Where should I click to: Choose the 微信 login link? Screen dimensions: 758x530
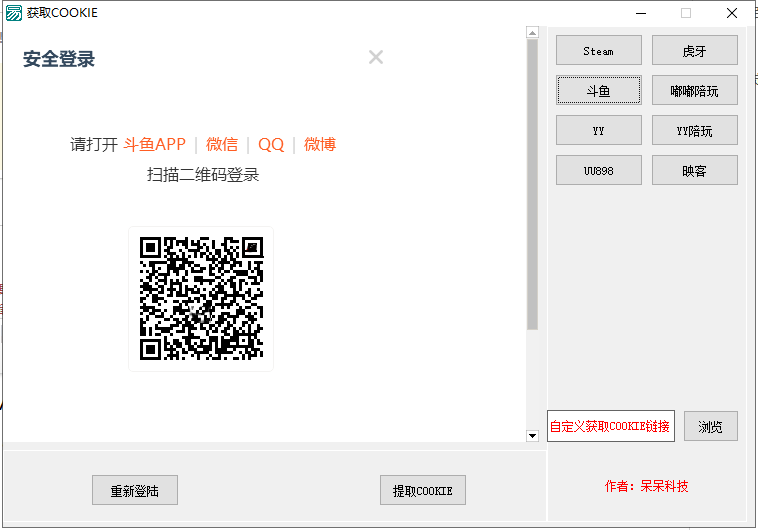pyautogui.click(x=222, y=144)
